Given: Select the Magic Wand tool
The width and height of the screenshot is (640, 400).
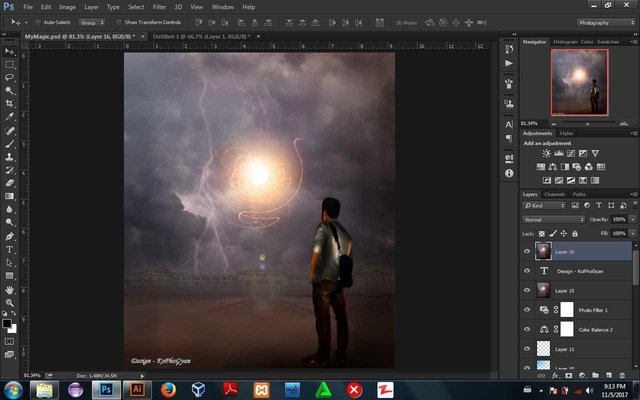Looking at the screenshot, I should tap(10, 89).
